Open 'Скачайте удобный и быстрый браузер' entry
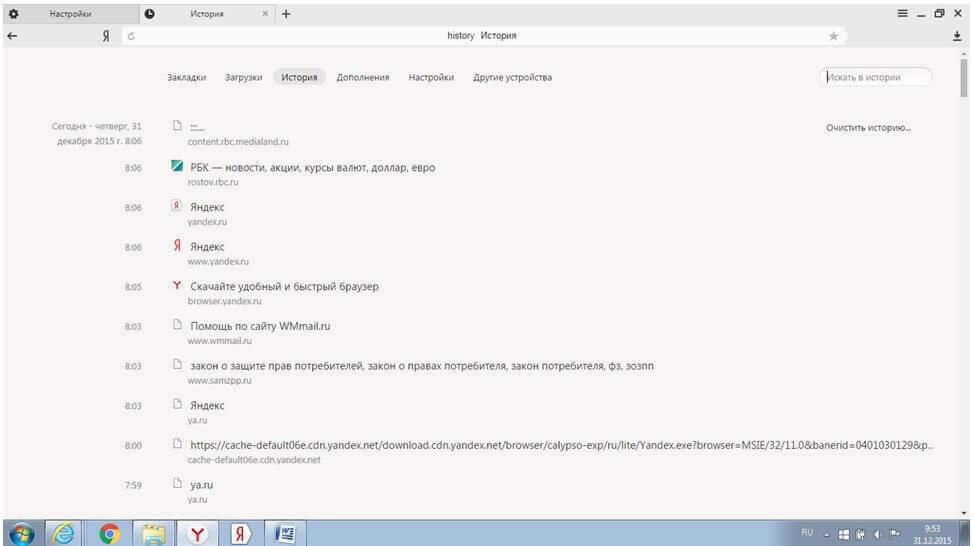 coord(284,287)
